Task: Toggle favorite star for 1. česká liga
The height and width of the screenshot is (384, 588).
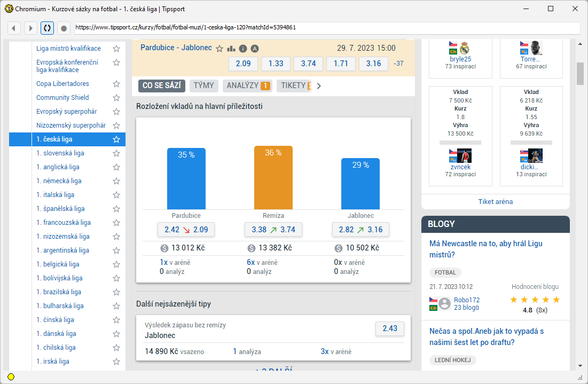Action: pos(116,139)
